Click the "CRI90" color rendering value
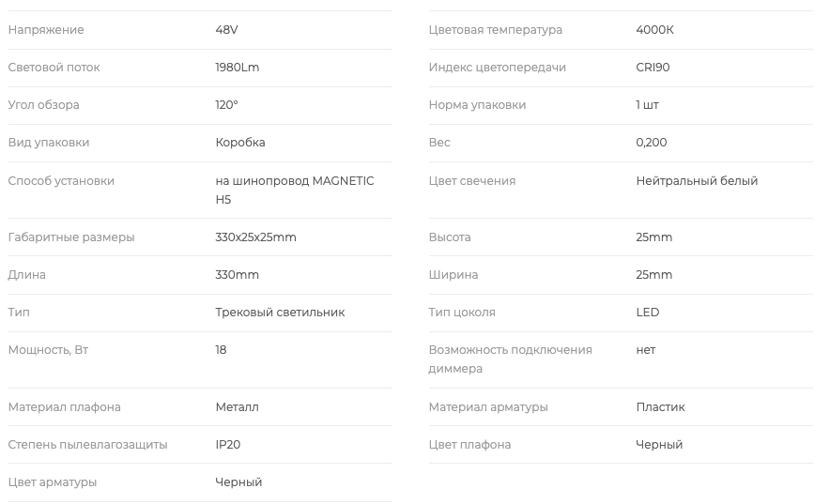The width and height of the screenshot is (830, 504). [653, 68]
